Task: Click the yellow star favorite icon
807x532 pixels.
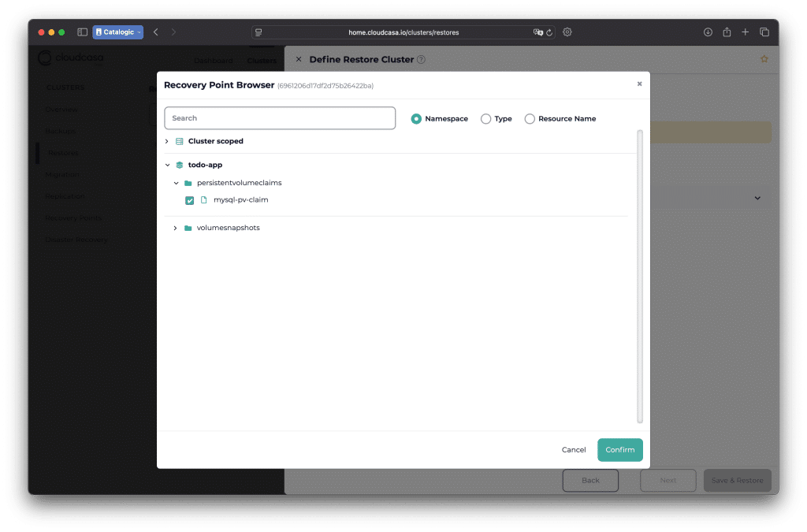Action: 764,60
